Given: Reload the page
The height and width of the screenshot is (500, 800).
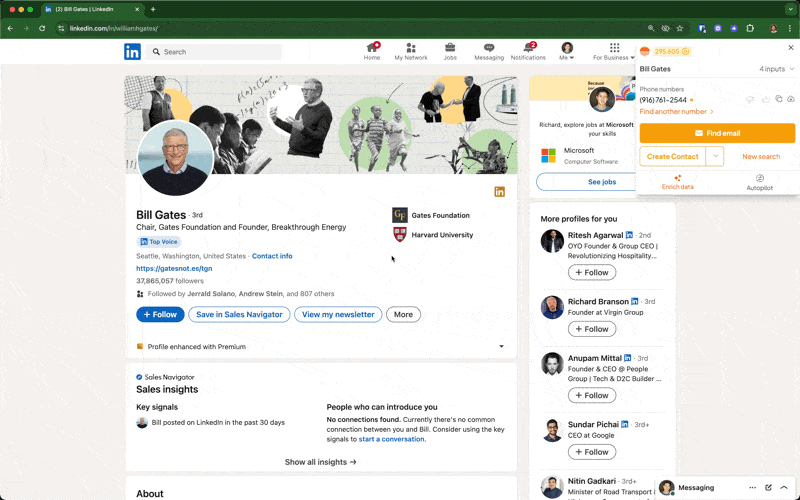Looking at the screenshot, I should tap(42, 29).
